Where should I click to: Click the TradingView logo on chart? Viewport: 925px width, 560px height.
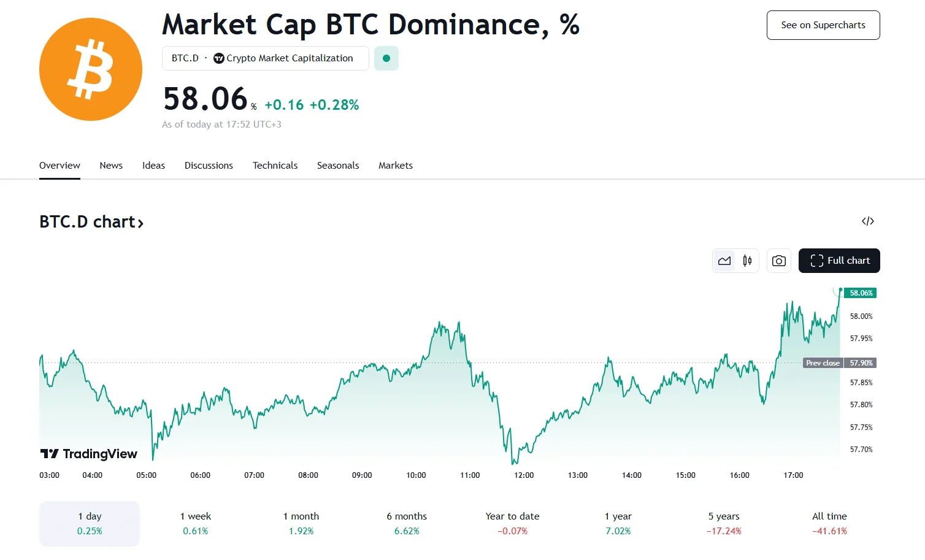pyautogui.click(x=89, y=454)
